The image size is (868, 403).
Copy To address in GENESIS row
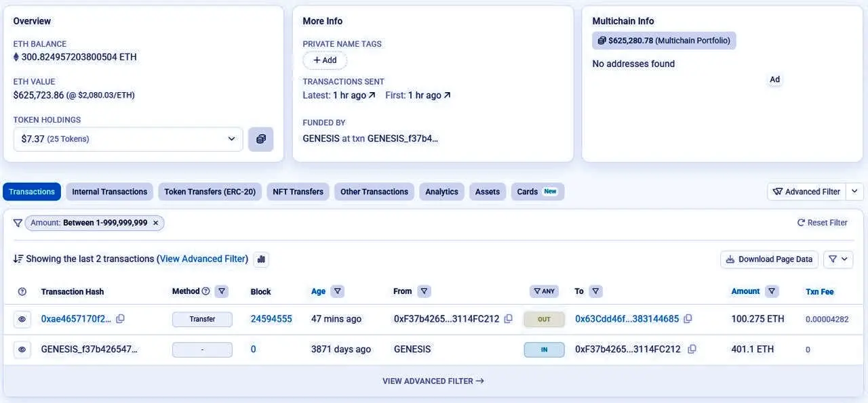click(x=692, y=349)
